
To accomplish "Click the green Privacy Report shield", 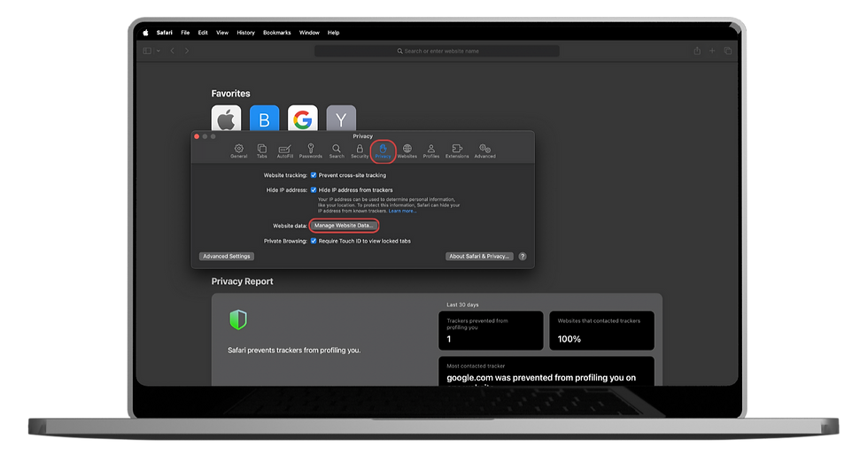I will point(238,320).
